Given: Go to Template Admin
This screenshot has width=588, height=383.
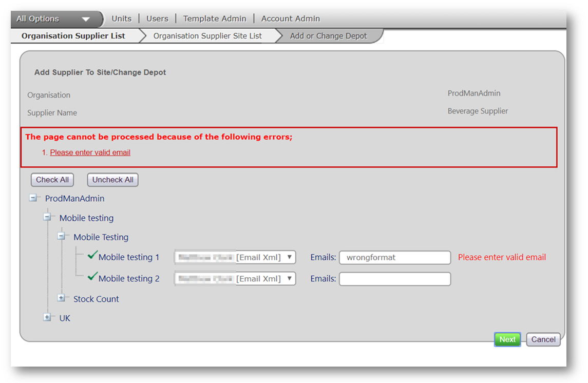Looking at the screenshot, I should [215, 18].
